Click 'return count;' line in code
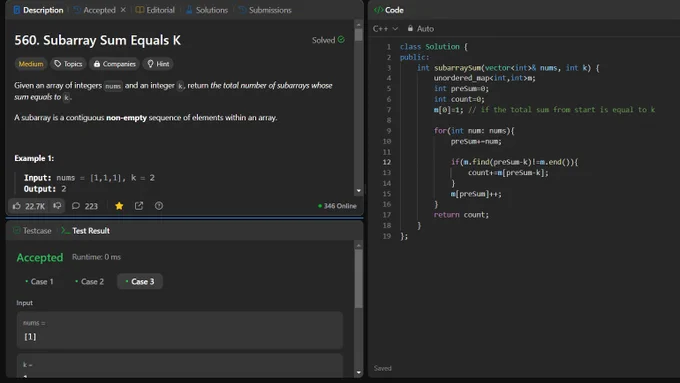 (x=461, y=215)
